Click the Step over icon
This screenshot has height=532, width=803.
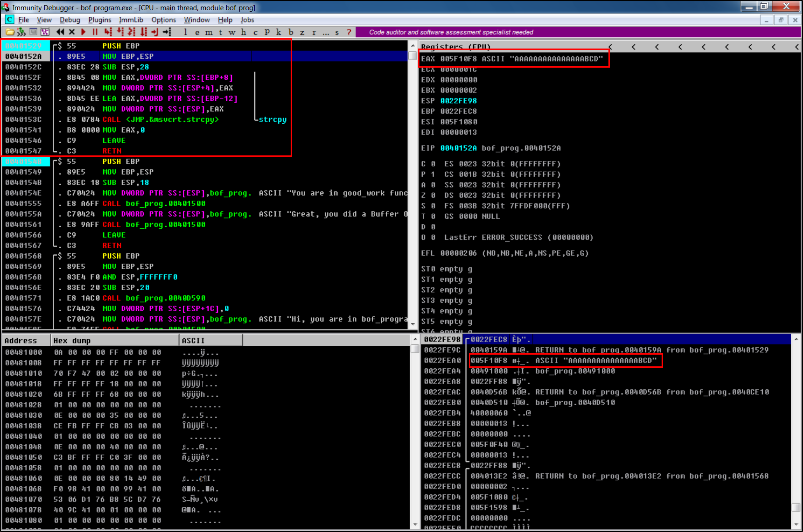coord(120,32)
